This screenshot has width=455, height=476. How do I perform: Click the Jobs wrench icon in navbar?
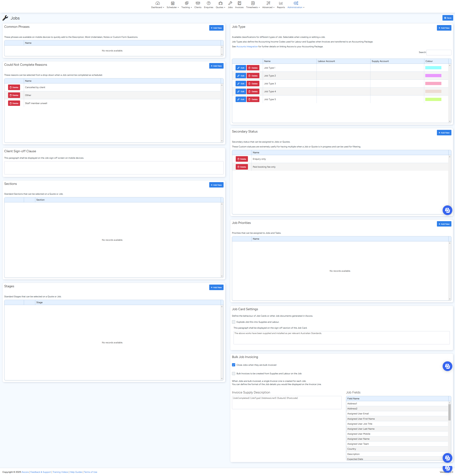(230, 3)
